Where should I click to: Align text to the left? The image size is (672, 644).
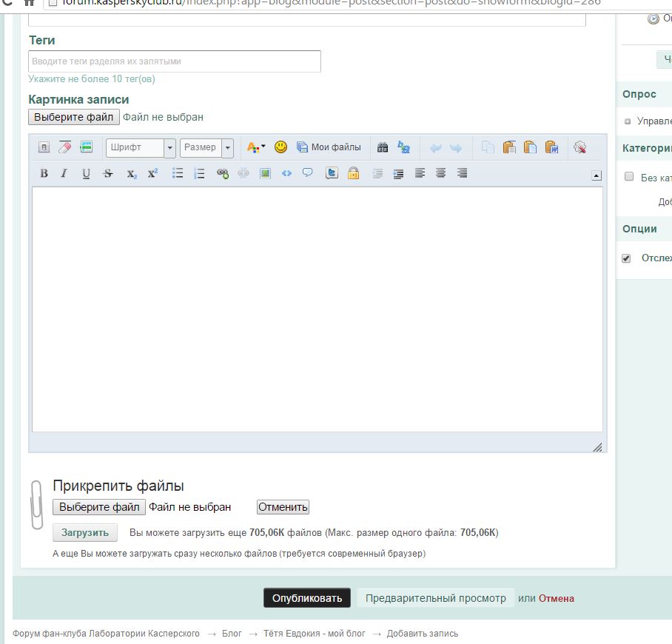pyautogui.click(x=420, y=172)
